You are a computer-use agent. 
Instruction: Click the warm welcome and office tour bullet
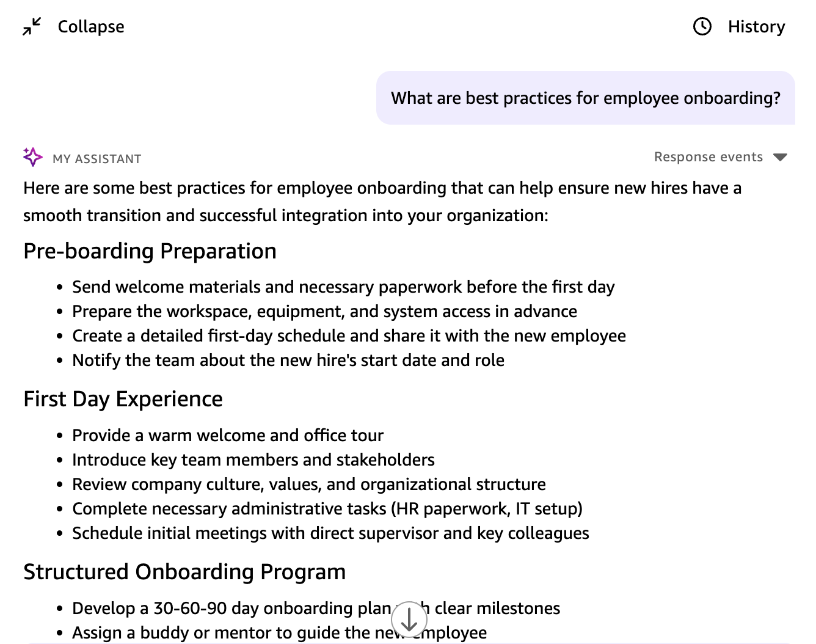point(228,436)
